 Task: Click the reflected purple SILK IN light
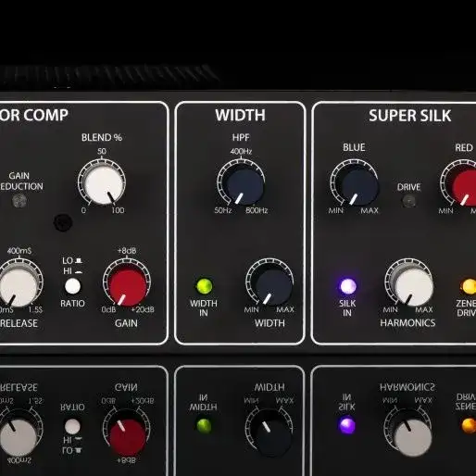(347, 425)
